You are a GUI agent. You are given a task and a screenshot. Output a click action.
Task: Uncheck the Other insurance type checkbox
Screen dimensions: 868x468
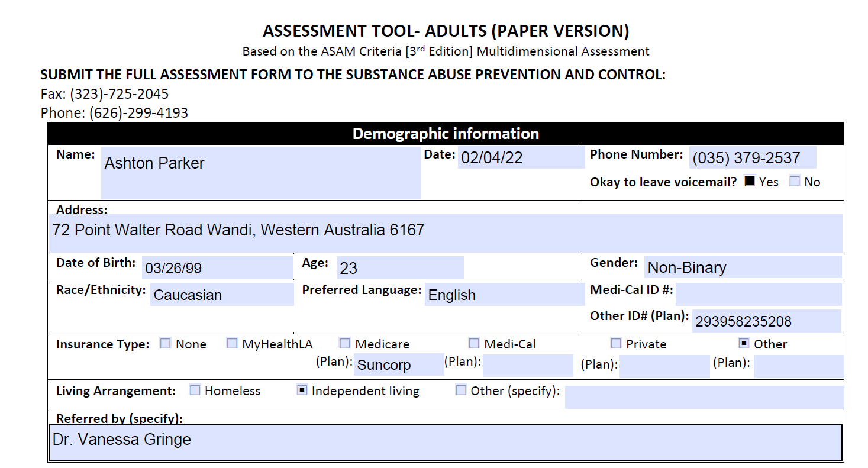[744, 344]
